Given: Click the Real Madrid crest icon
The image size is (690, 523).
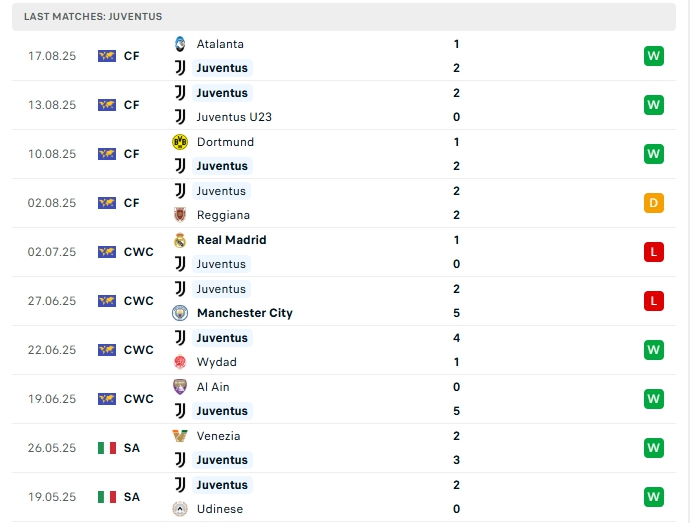Looking at the screenshot, I should coord(180,240).
